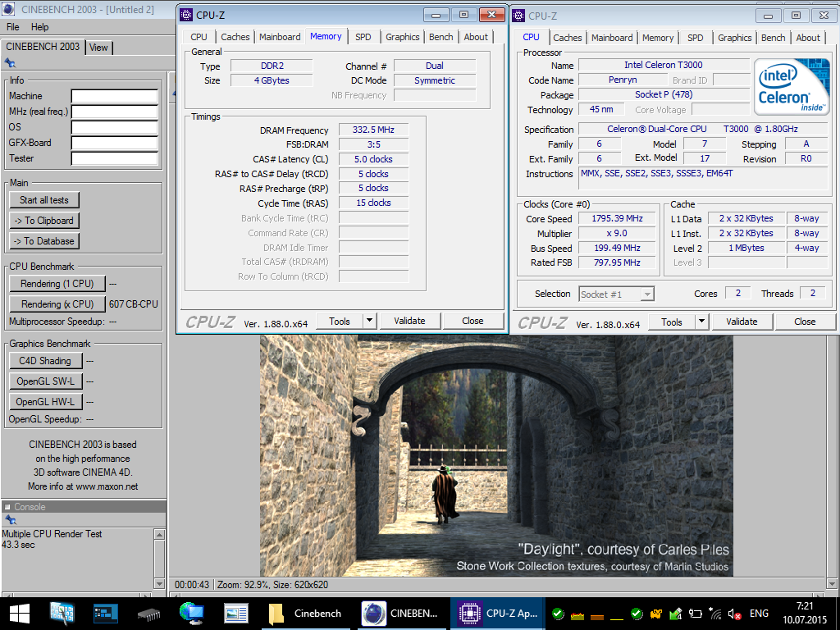Image resolution: width=840 pixels, height=630 pixels.
Task: Launch the network globe and monitor icon in taskbar
Action: [x=191, y=614]
